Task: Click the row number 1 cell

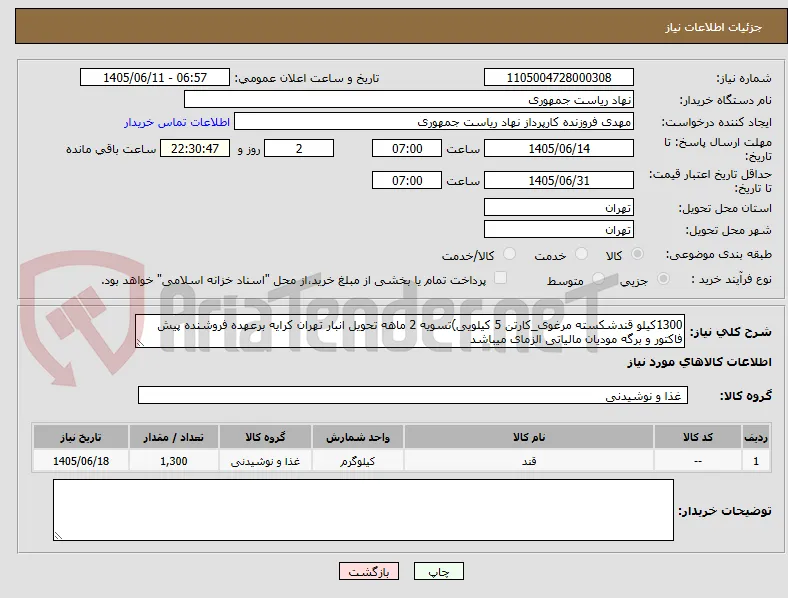Action: (756, 461)
